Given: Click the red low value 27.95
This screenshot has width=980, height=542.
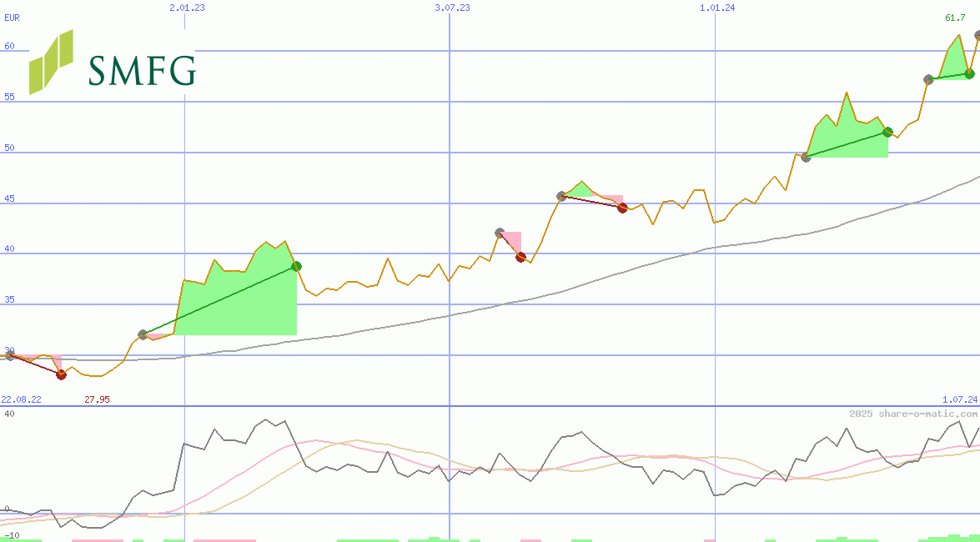Looking at the screenshot, I should coord(97,399).
